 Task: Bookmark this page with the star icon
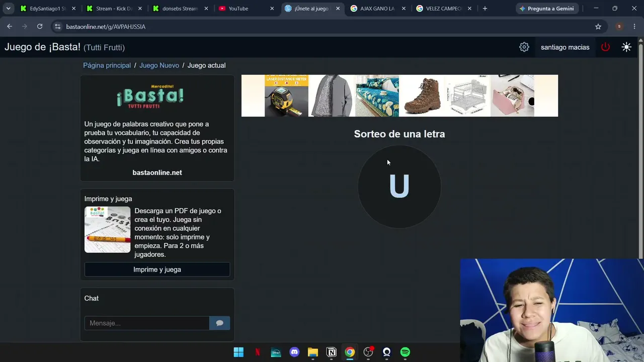pyautogui.click(x=598, y=27)
